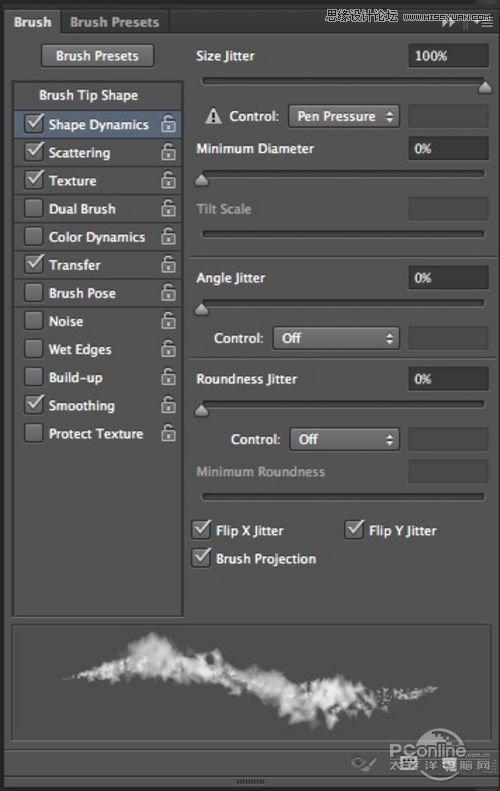
Task: Uncheck the Scattering checkbox
Action: coord(34,151)
